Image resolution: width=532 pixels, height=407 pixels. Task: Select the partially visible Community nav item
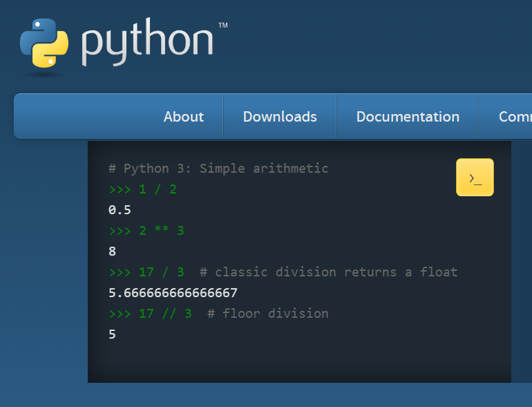pyautogui.click(x=515, y=117)
